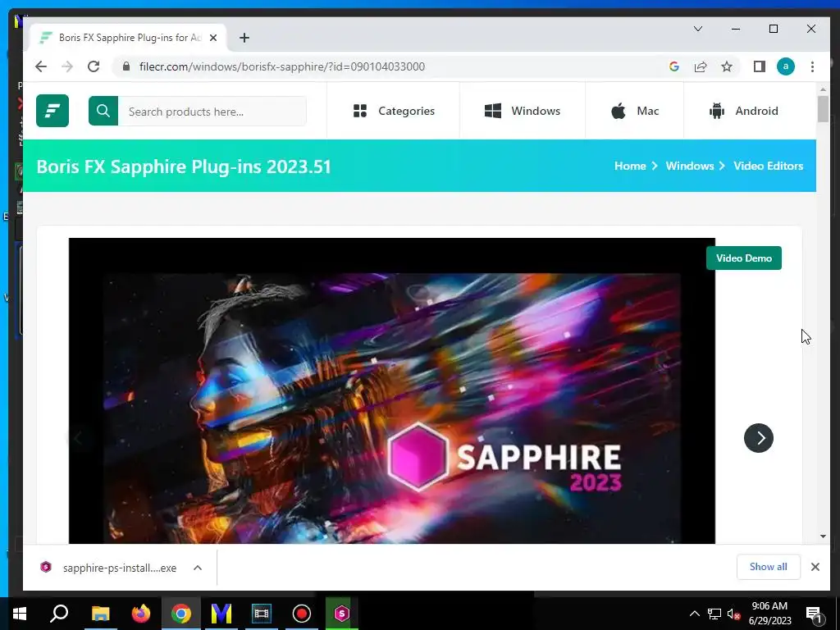
Task: Click the Sapphire 2023 preview image
Action: coord(391,391)
